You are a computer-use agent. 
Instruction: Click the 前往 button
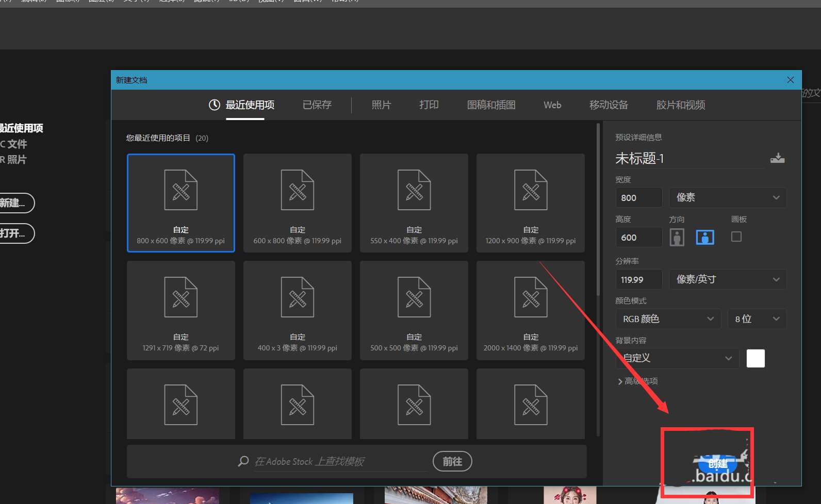452,461
